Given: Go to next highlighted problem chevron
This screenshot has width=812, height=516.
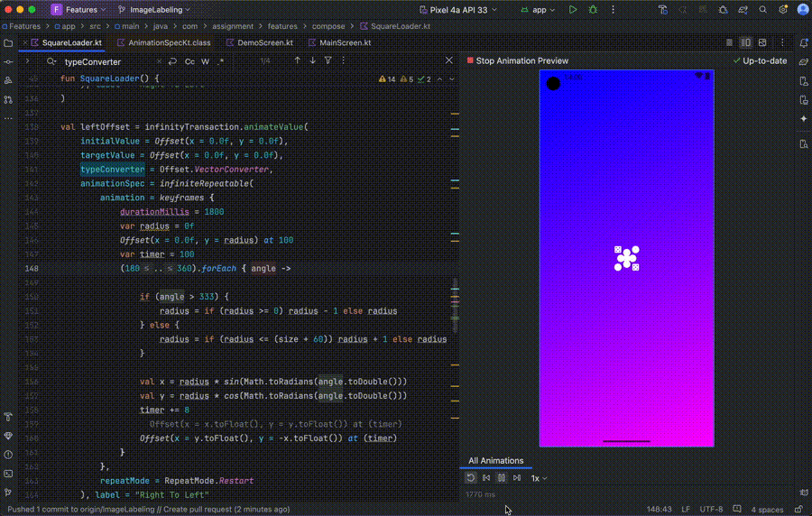Looking at the screenshot, I should [452, 79].
